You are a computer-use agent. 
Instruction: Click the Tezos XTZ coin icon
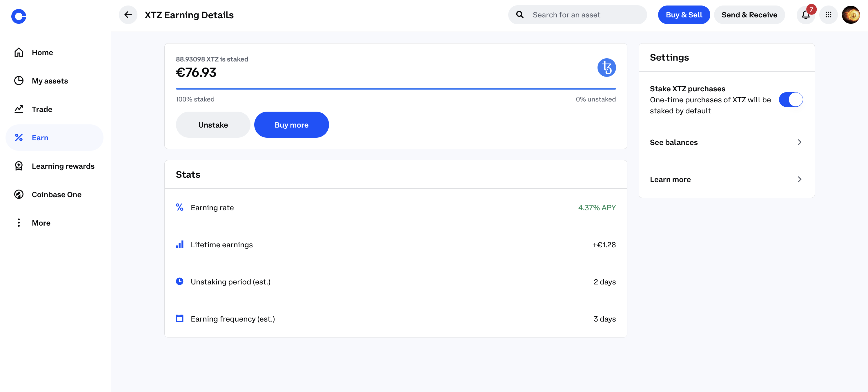coord(606,68)
